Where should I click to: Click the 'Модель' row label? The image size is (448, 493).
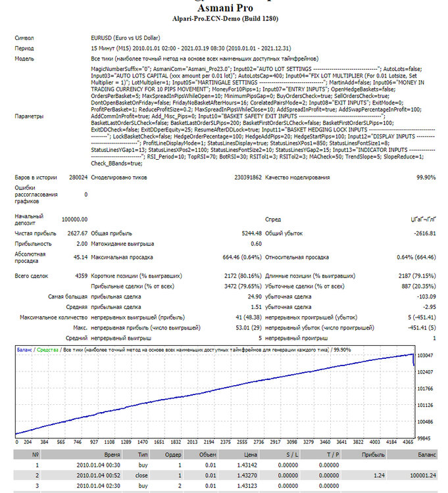(x=24, y=59)
